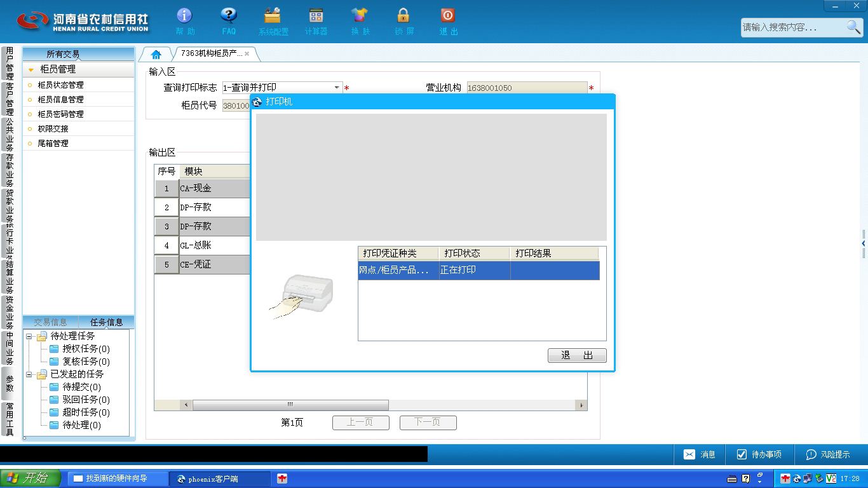The height and width of the screenshot is (488, 868).
Task: Open the 待办事项 to-do panel
Action: tap(759, 454)
